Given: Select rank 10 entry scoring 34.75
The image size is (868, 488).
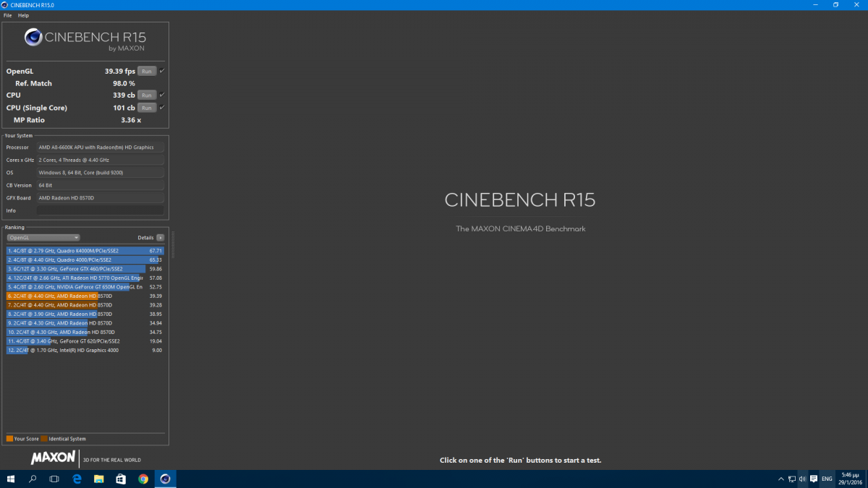Looking at the screenshot, I should click(x=85, y=332).
